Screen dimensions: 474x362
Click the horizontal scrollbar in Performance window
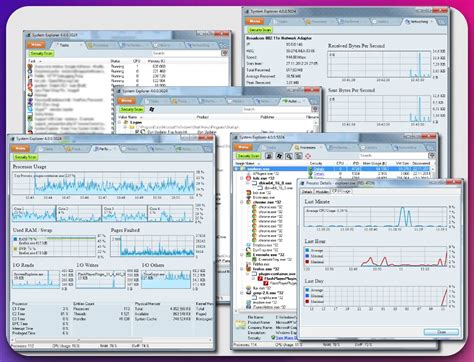pos(78,340)
